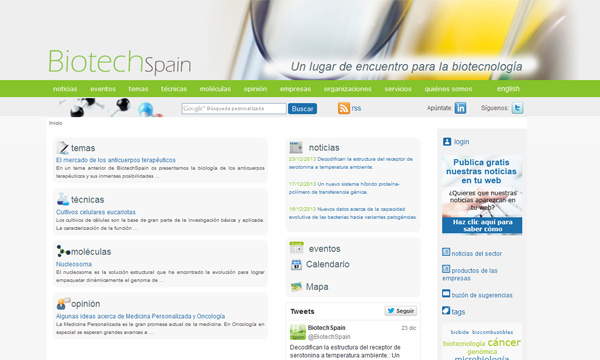Viewport: 600px width, 360px height.
Task: Click the BiotechSpain tweet avatar
Action: pyautogui.click(x=297, y=332)
